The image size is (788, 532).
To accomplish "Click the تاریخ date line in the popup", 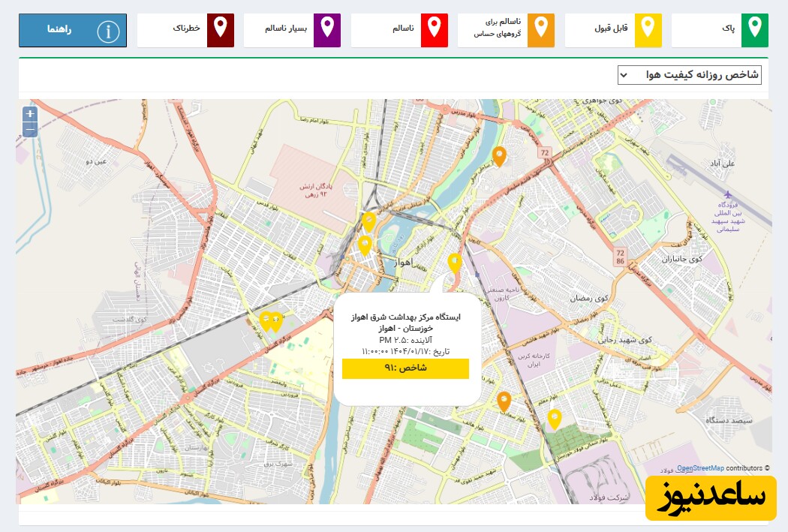I will (405, 352).
